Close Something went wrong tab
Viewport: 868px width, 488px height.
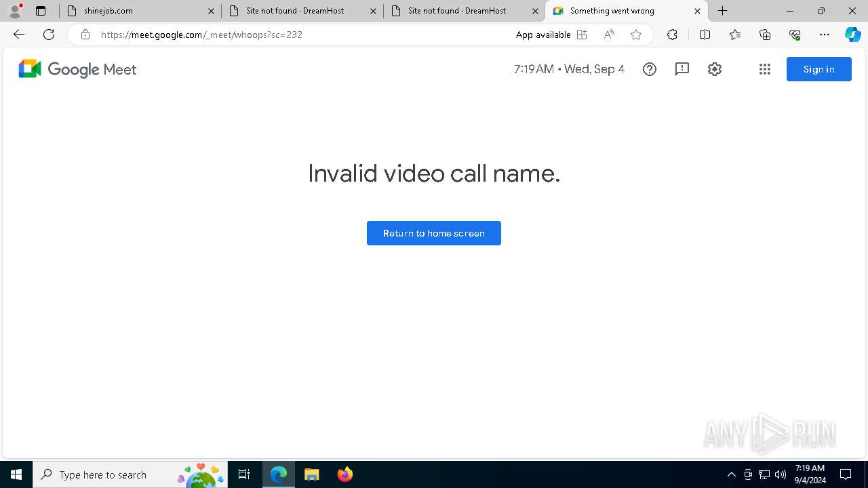tap(697, 11)
